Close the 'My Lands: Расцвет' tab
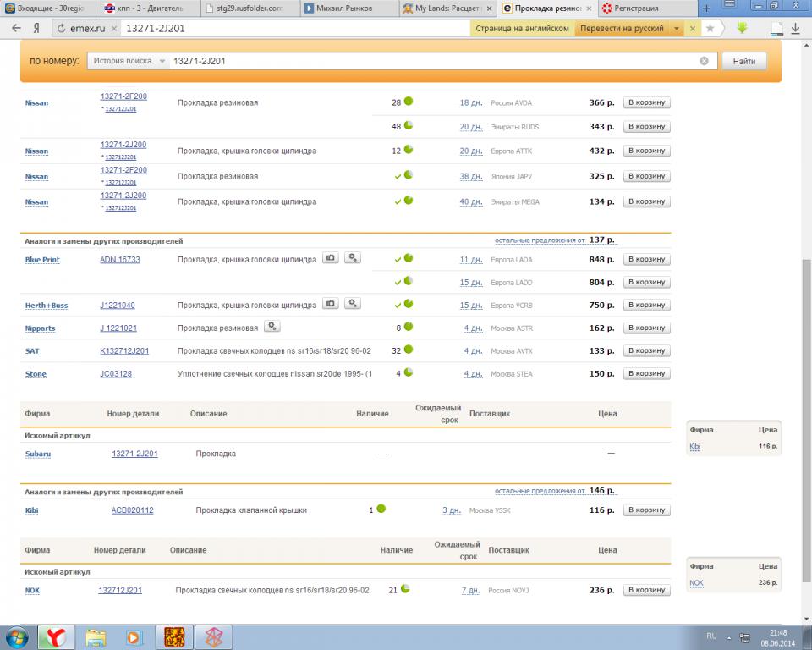 (490, 8)
